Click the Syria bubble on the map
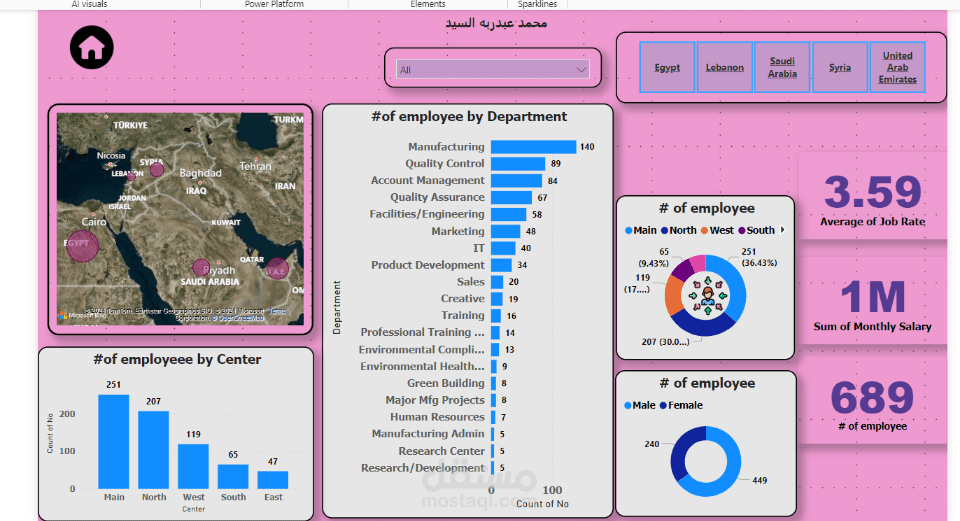The width and height of the screenshot is (960, 521). point(157,170)
